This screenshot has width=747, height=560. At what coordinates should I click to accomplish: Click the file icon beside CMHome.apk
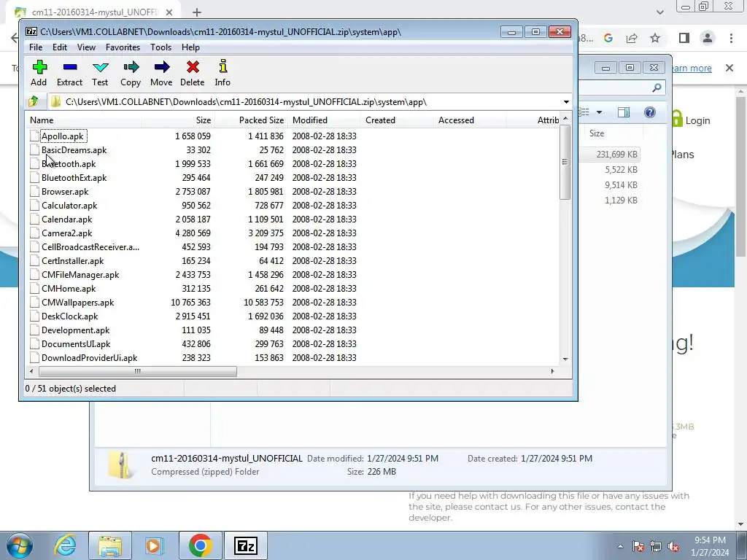click(34, 288)
